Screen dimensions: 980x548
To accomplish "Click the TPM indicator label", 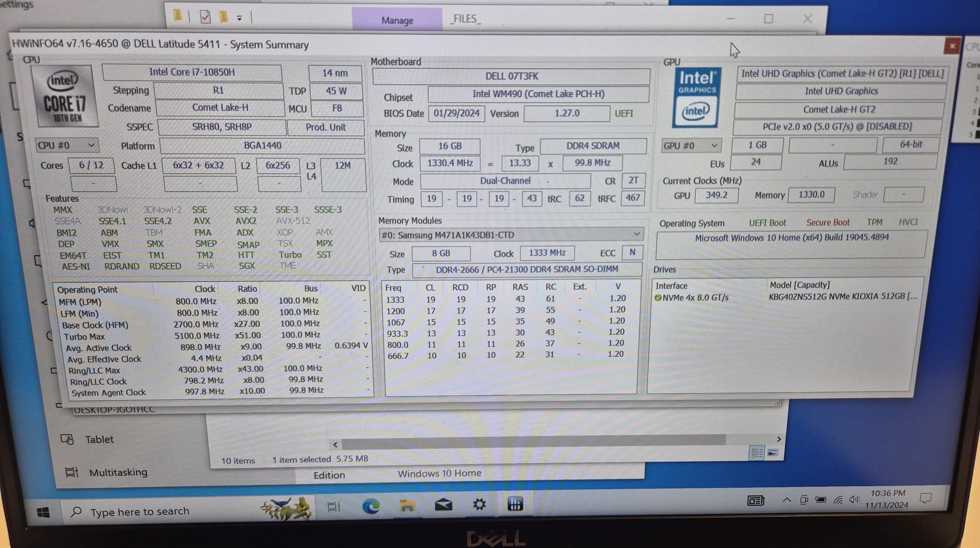I will [x=874, y=222].
